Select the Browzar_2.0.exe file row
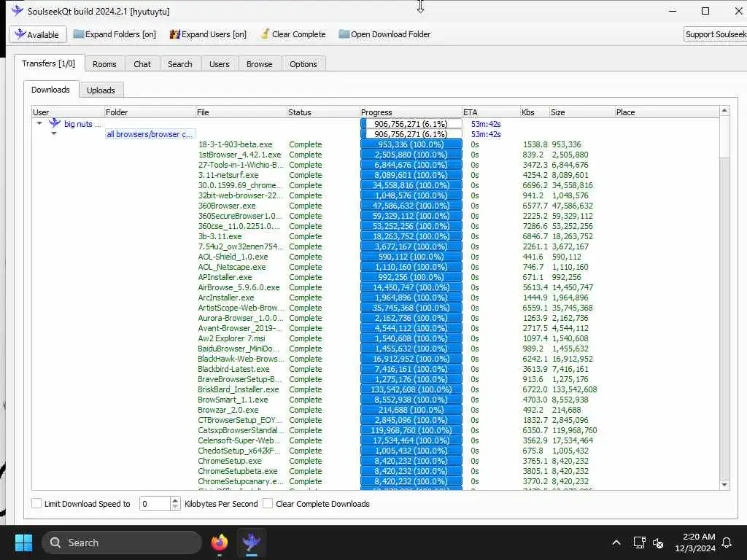 [376, 410]
